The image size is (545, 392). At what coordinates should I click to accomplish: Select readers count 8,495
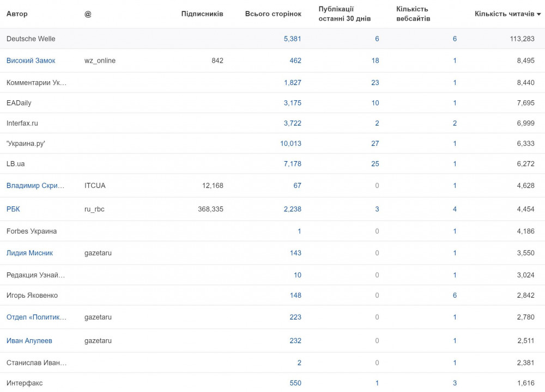[x=525, y=60]
